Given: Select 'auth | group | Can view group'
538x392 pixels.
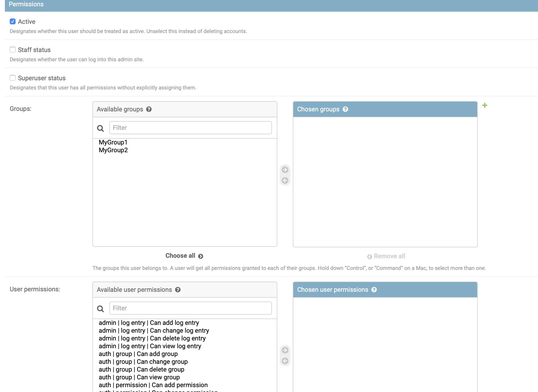Looking at the screenshot, I should 139,377.
